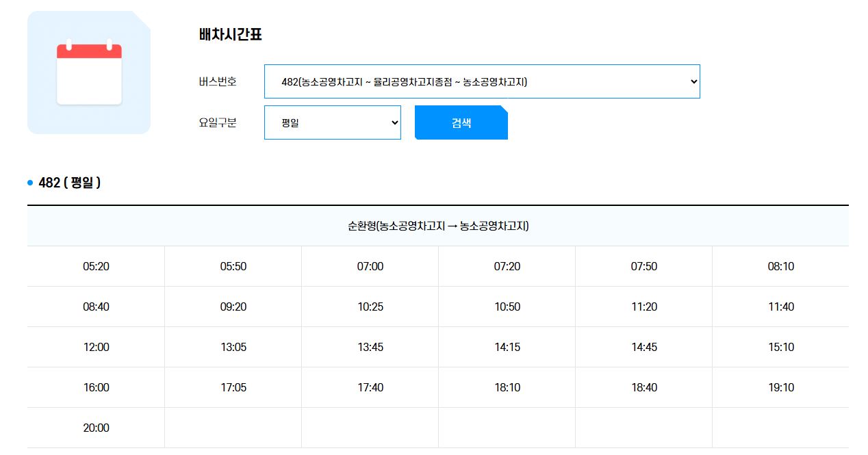Click the 12:00 timetable cell
The image size is (868, 455).
tap(96, 347)
